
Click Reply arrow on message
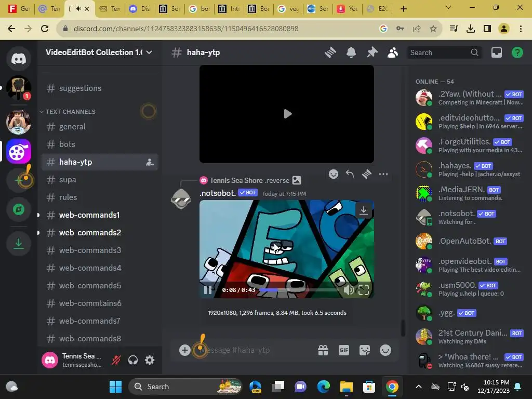coord(350,174)
